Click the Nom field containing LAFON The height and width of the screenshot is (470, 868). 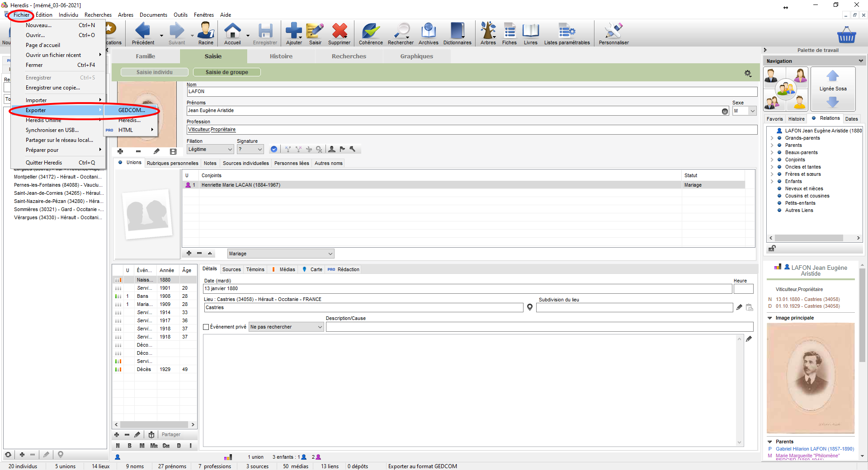coord(472,92)
